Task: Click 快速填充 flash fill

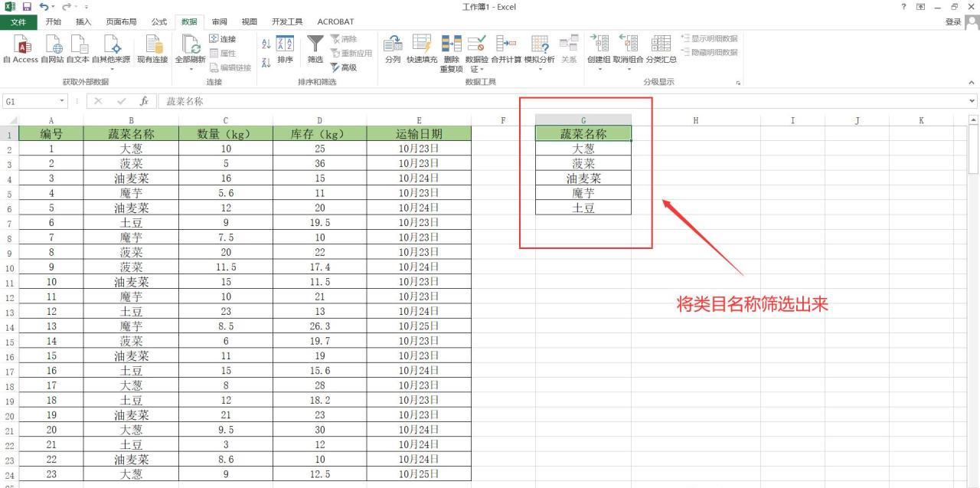Action: point(422,49)
